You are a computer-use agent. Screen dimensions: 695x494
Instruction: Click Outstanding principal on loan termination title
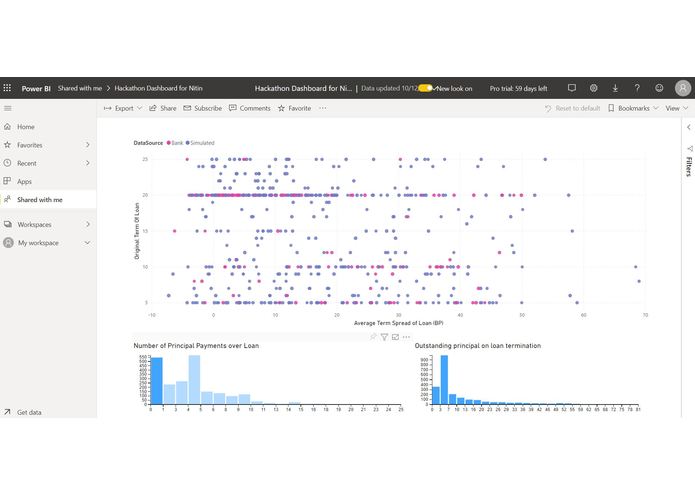(478, 346)
